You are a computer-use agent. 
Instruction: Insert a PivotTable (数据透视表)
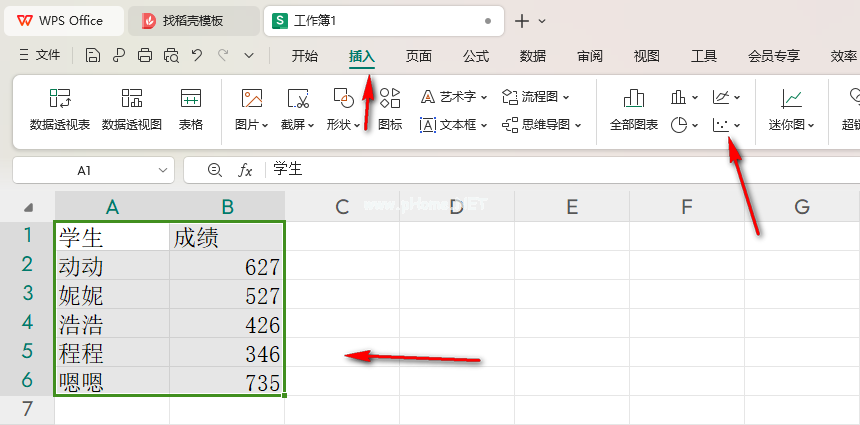tap(60, 110)
